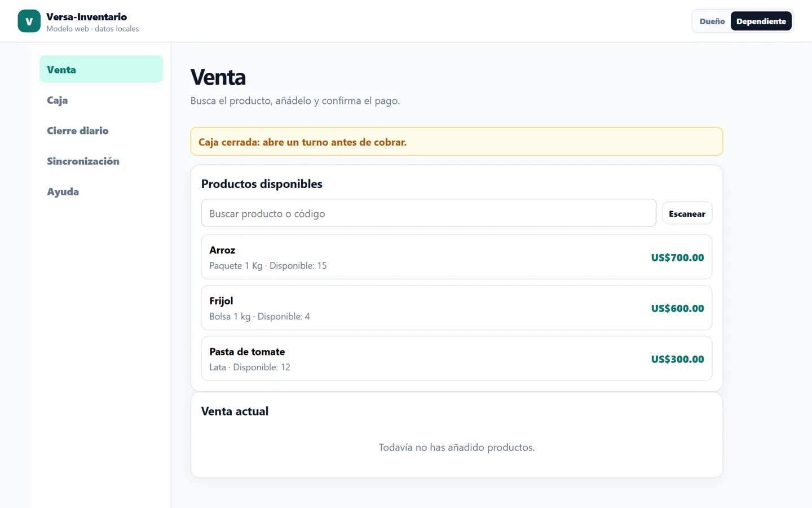Click the US$300.00 price
The width and height of the screenshot is (812, 508).
(677, 360)
